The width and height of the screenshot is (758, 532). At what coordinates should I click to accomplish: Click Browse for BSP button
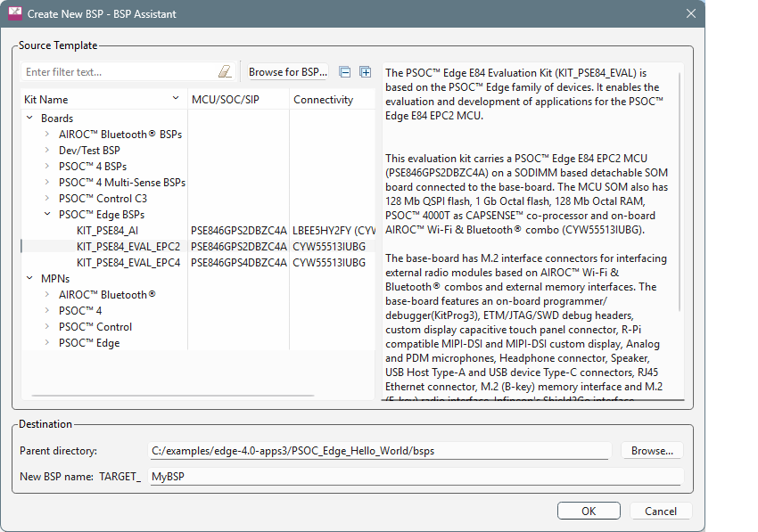click(288, 72)
